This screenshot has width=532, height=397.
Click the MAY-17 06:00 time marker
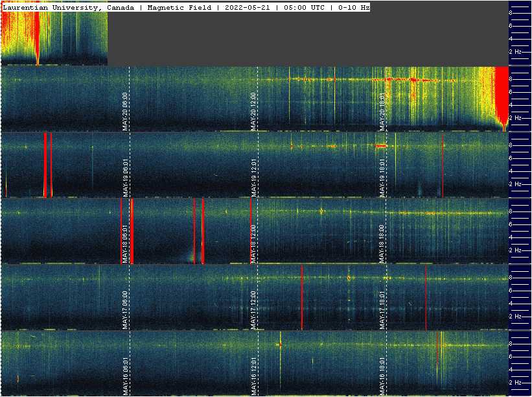[x=125, y=310]
